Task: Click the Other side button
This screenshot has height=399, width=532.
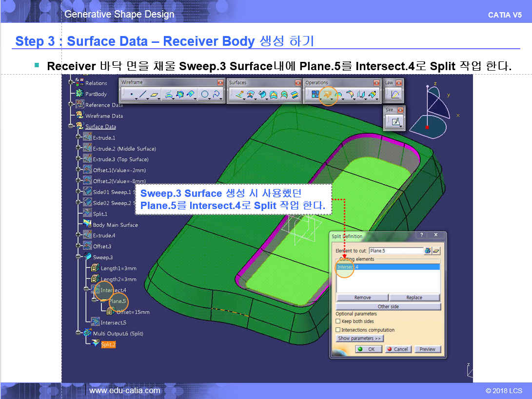Action: click(x=388, y=306)
